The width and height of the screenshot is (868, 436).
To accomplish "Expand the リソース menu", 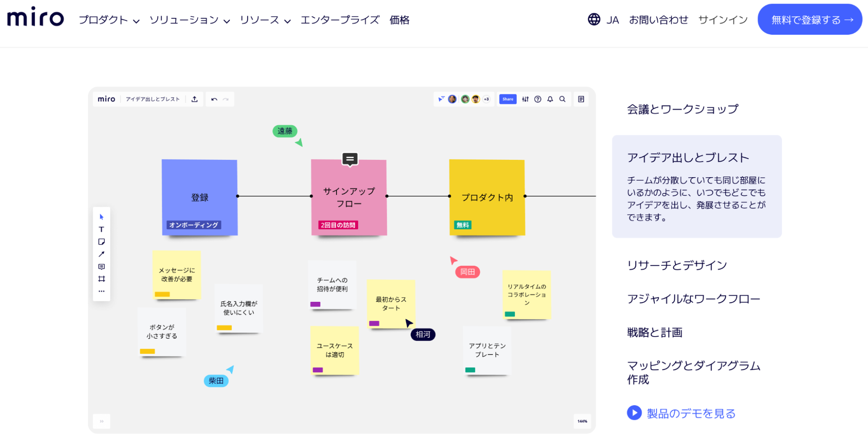I will pos(265,20).
